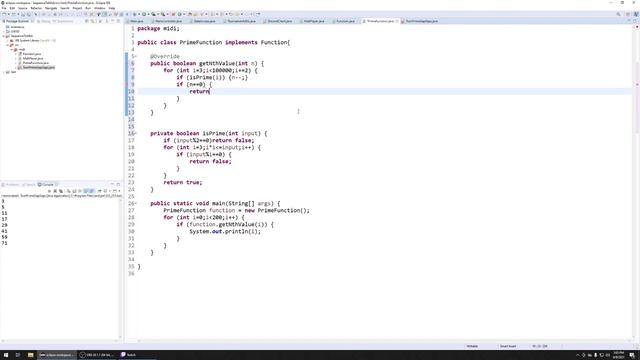The height and width of the screenshot is (360, 640).
Task: Select the Problems view tab
Action: (11, 184)
